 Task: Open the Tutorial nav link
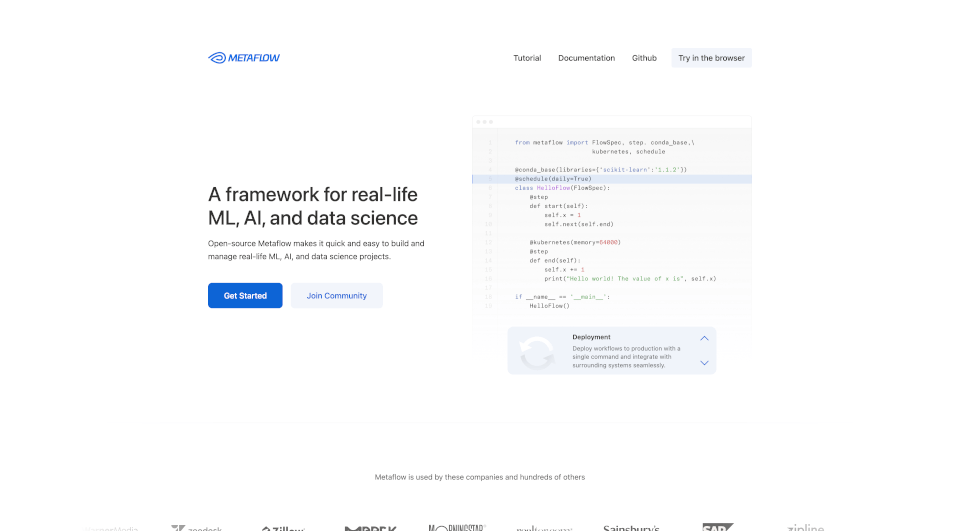coord(527,58)
